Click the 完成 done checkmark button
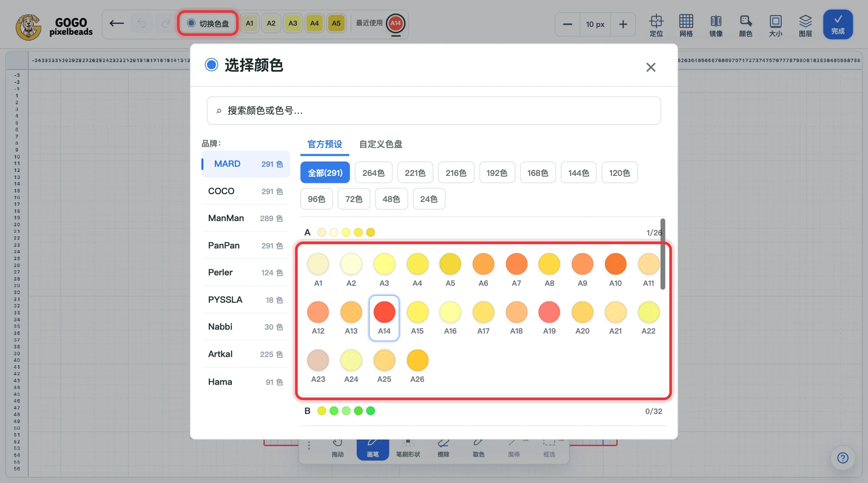 [838, 24]
